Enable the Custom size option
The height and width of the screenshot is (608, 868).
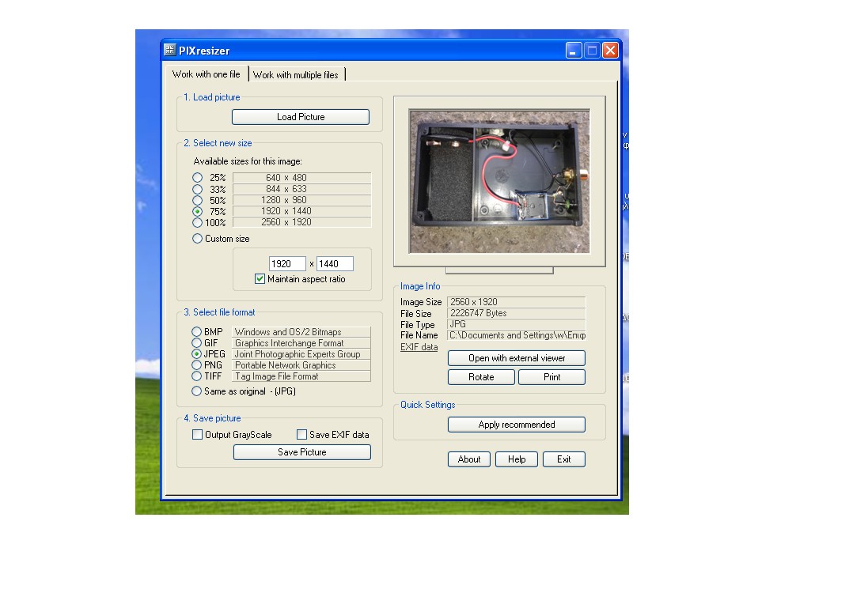(198, 239)
